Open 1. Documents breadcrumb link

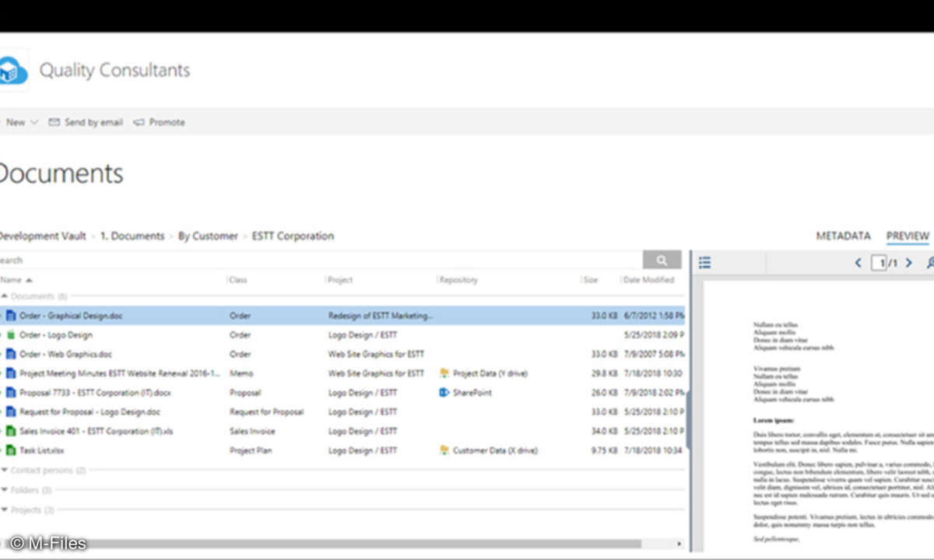coord(132,236)
